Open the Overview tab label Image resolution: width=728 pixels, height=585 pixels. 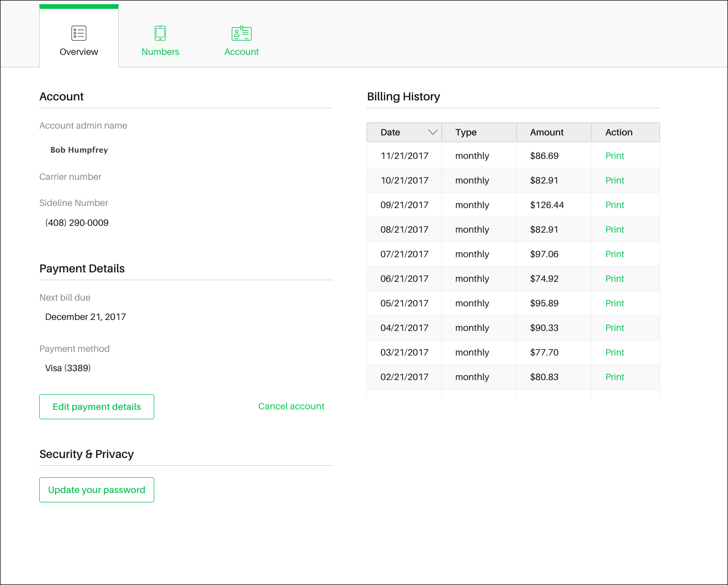pyautogui.click(x=79, y=52)
